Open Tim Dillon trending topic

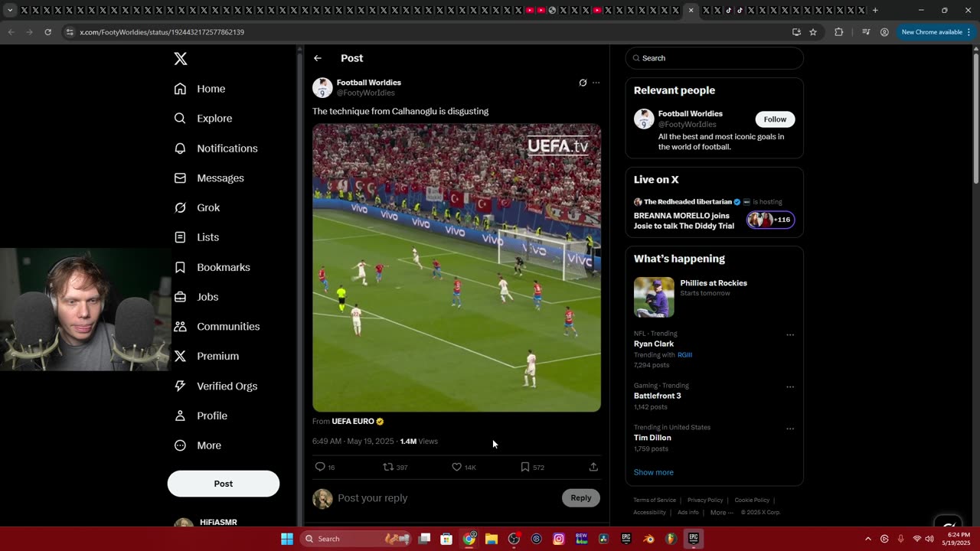pos(652,438)
